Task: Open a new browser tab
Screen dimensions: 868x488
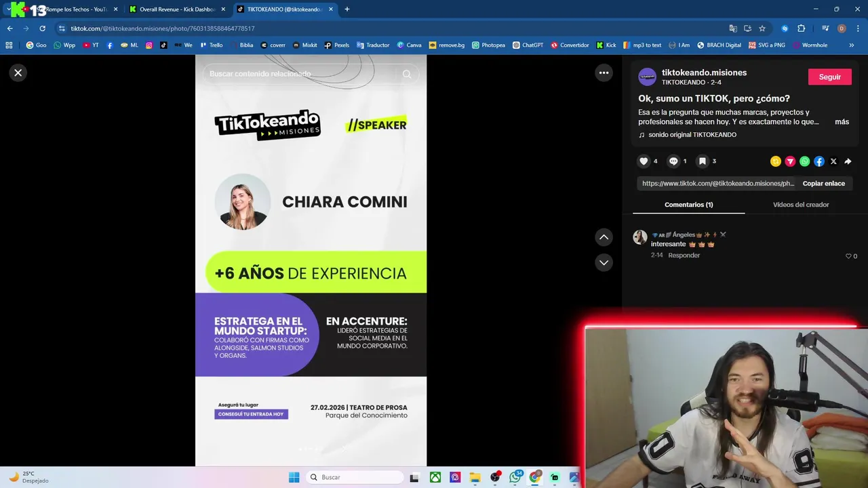Action: (347, 9)
